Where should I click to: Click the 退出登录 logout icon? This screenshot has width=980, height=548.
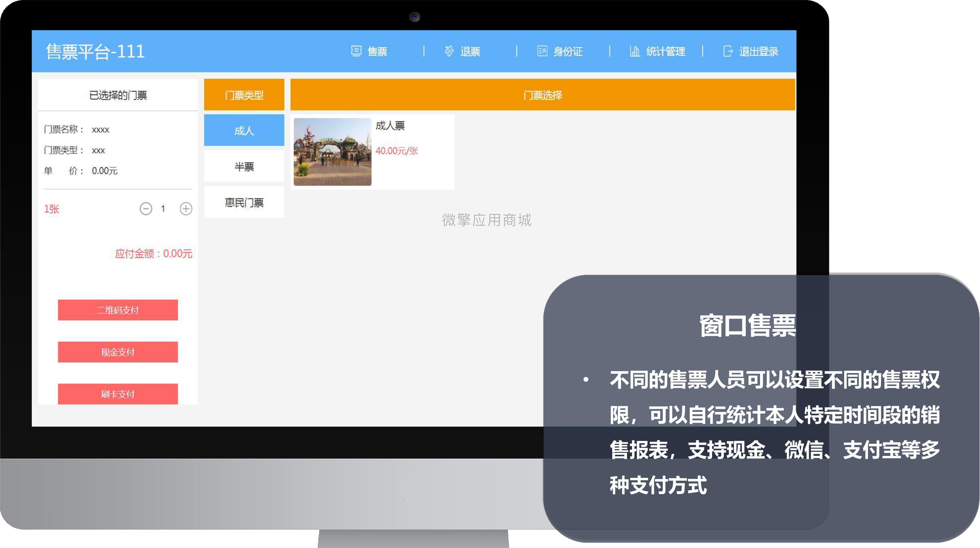(x=728, y=51)
